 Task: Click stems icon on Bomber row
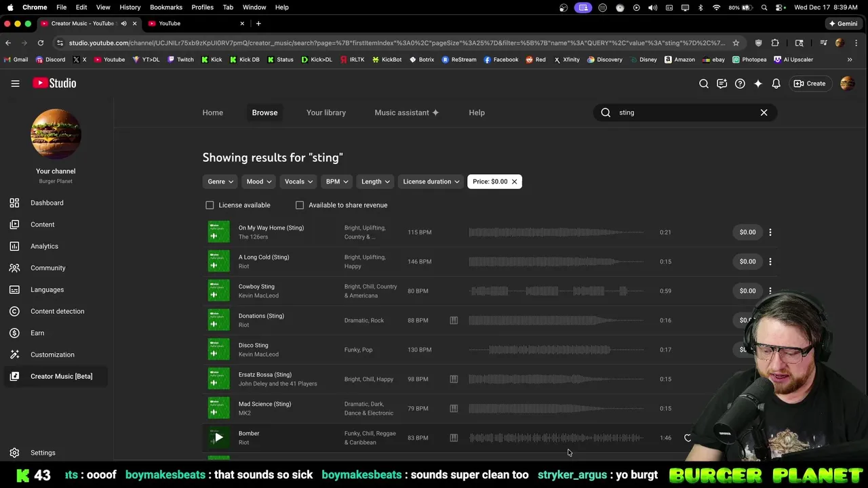click(x=454, y=438)
